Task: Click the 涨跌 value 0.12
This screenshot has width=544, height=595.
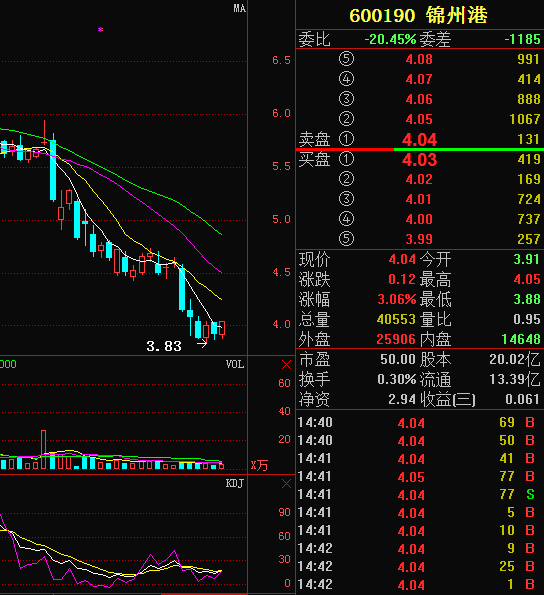Action: (x=402, y=280)
